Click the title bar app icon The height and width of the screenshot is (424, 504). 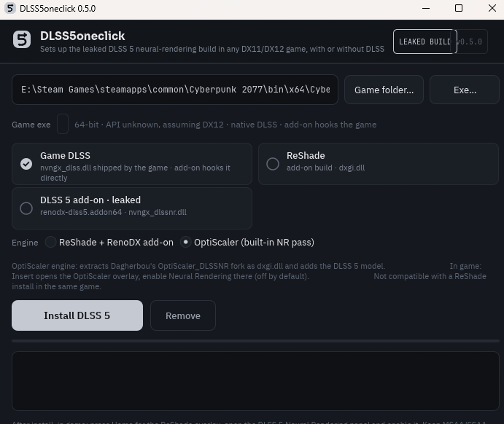pos(10,8)
